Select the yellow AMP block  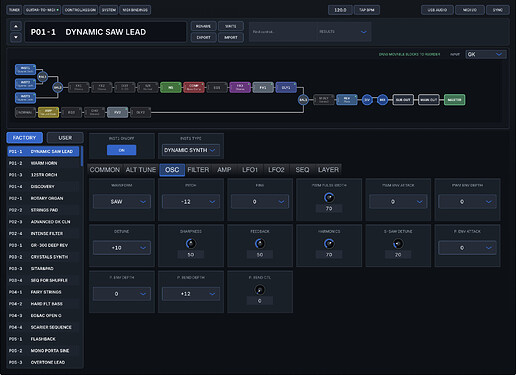pyautogui.click(x=48, y=112)
